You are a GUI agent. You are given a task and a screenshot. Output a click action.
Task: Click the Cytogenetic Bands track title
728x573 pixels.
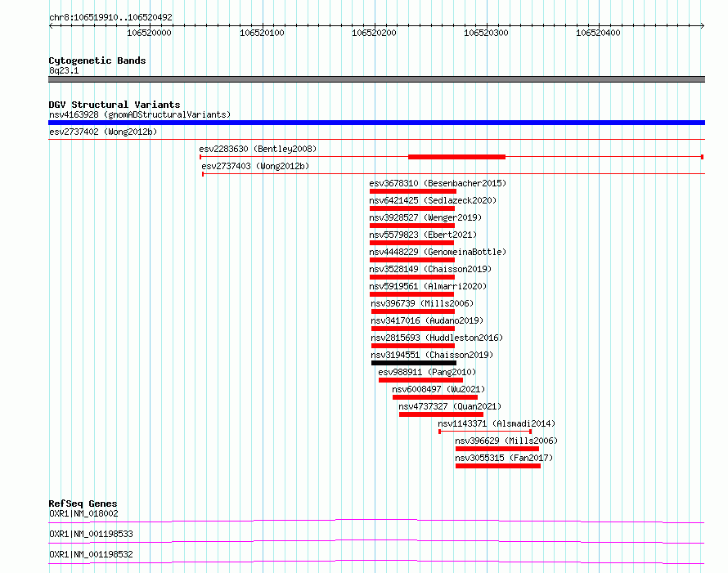pos(97,60)
